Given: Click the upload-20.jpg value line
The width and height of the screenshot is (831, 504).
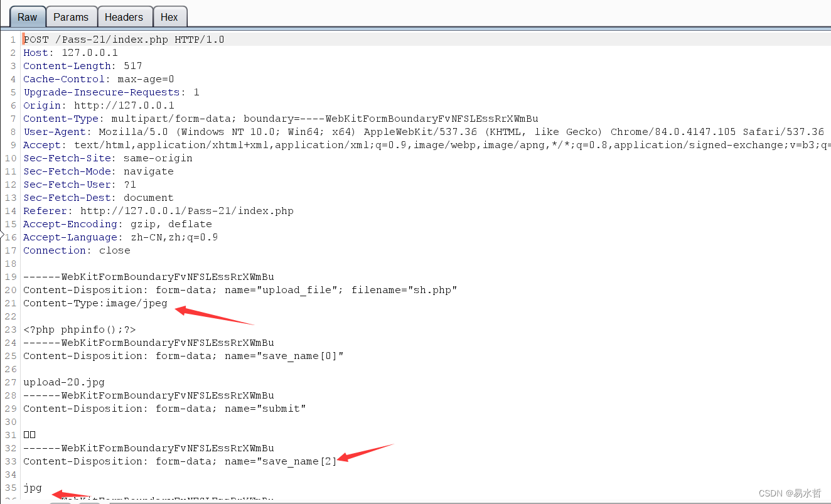Looking at the screenshot, I should [64, 382].
